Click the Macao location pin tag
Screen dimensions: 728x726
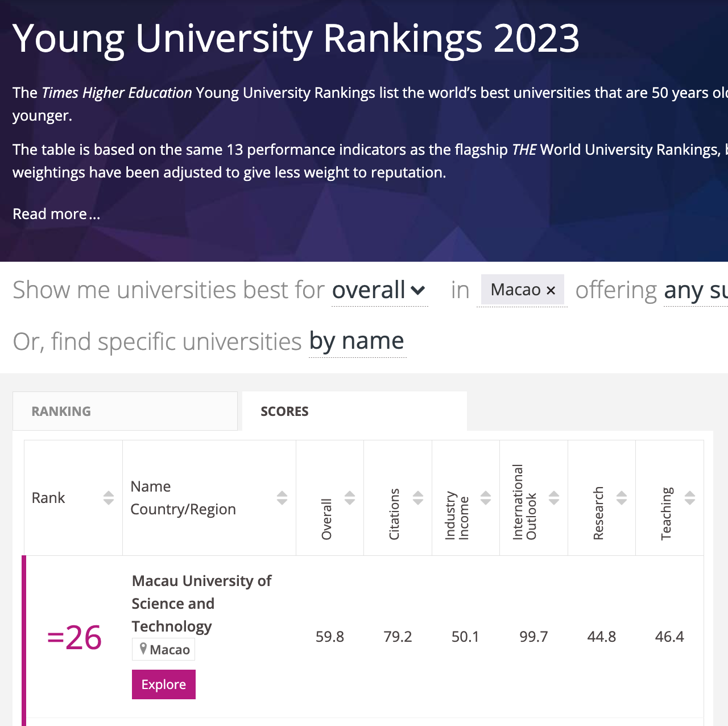click(164, 649)
